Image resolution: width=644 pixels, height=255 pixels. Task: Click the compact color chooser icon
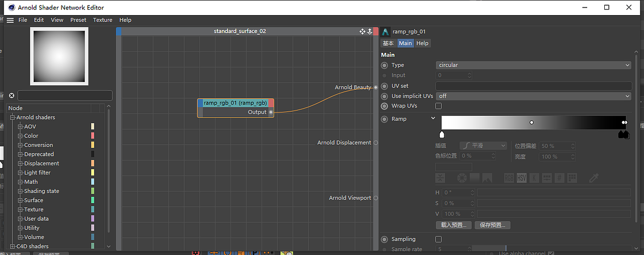440,178
